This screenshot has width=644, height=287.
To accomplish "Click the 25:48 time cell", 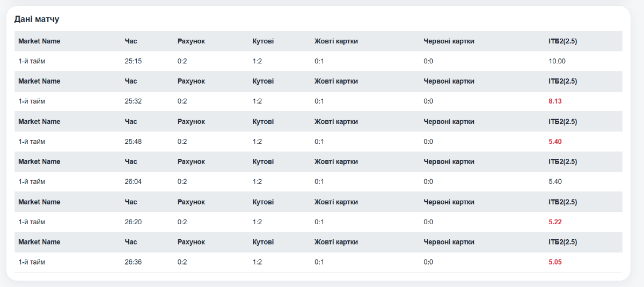I will point(133,142).
